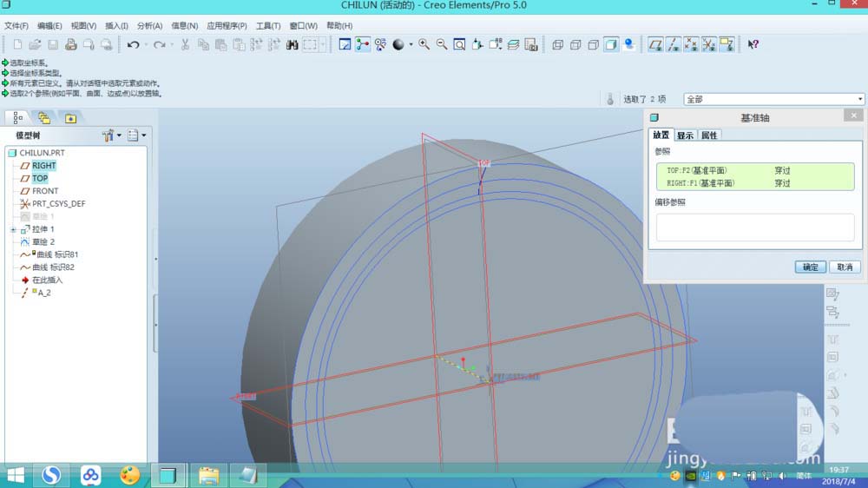Switch to no hidden display style

pyautogui.click(x=593, y=44)
